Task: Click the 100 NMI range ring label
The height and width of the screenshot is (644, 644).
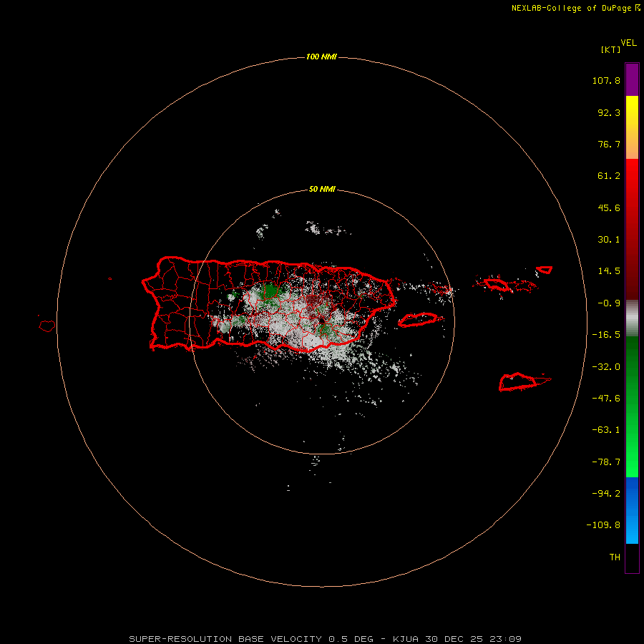Action: pos(321,57)
